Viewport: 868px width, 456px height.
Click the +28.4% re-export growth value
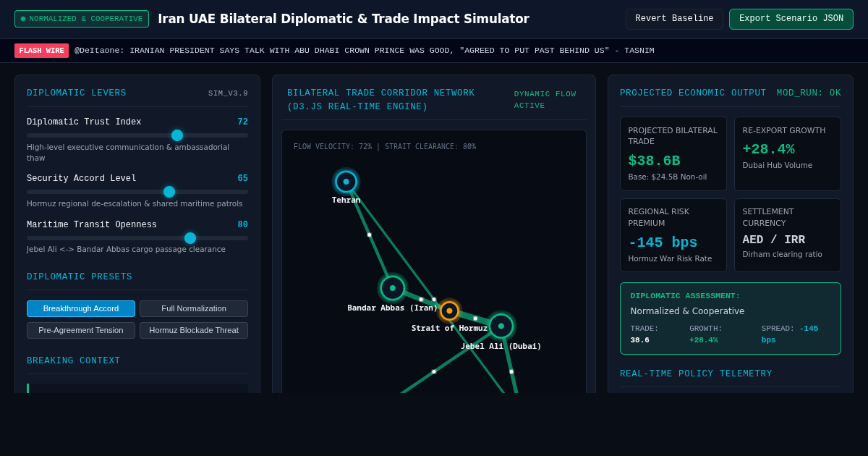point(768,149)
